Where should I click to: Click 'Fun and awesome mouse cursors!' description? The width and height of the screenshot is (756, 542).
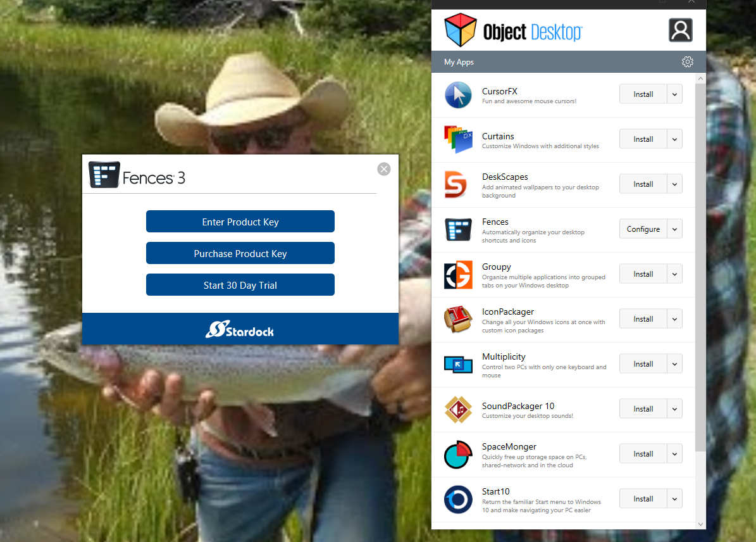(529, 101)
